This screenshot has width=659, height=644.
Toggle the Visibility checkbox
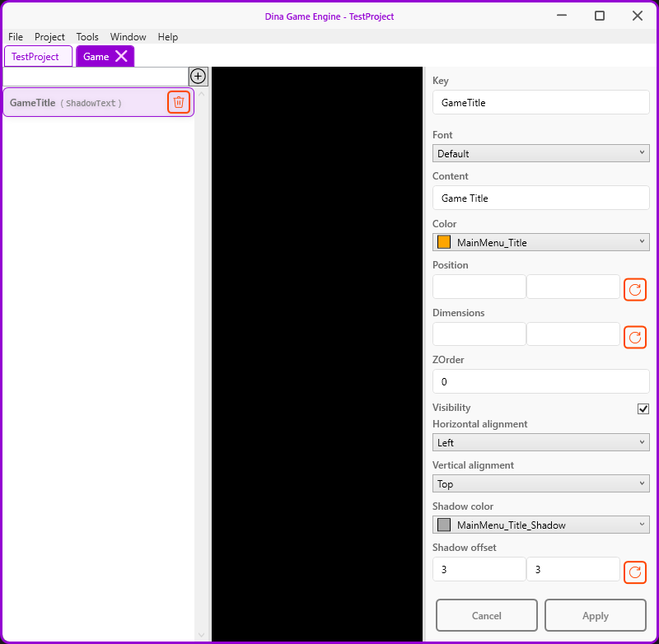tap(643, 408)
